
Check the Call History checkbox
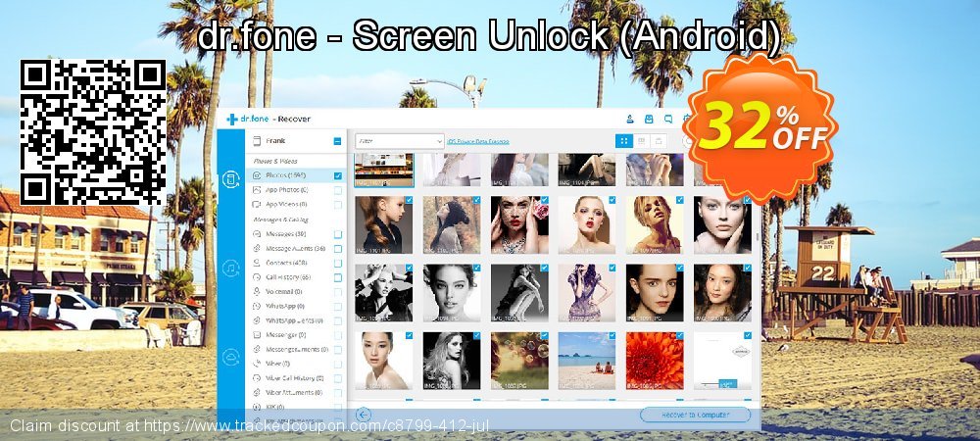[x=337, y=277]
